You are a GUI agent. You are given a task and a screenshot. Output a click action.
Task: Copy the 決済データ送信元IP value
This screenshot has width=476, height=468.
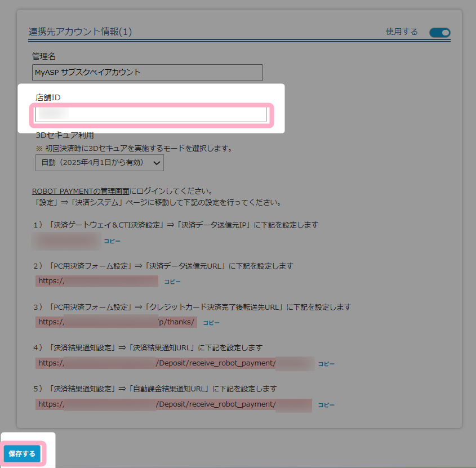[x=112, y=241]
